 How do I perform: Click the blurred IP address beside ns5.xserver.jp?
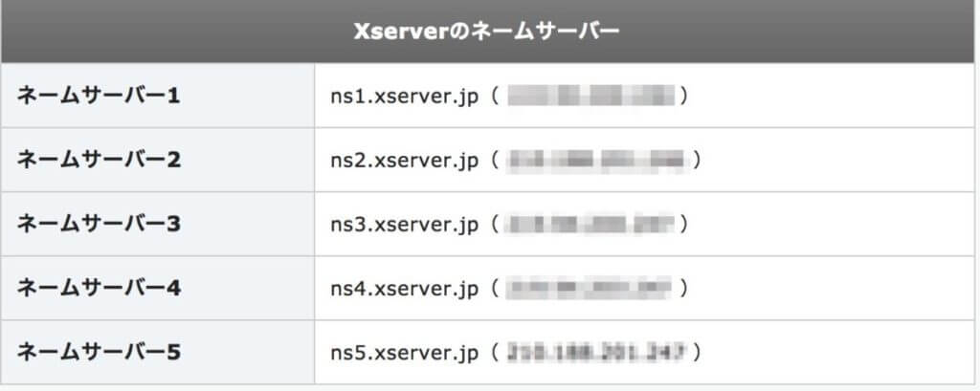coord(597,353)
